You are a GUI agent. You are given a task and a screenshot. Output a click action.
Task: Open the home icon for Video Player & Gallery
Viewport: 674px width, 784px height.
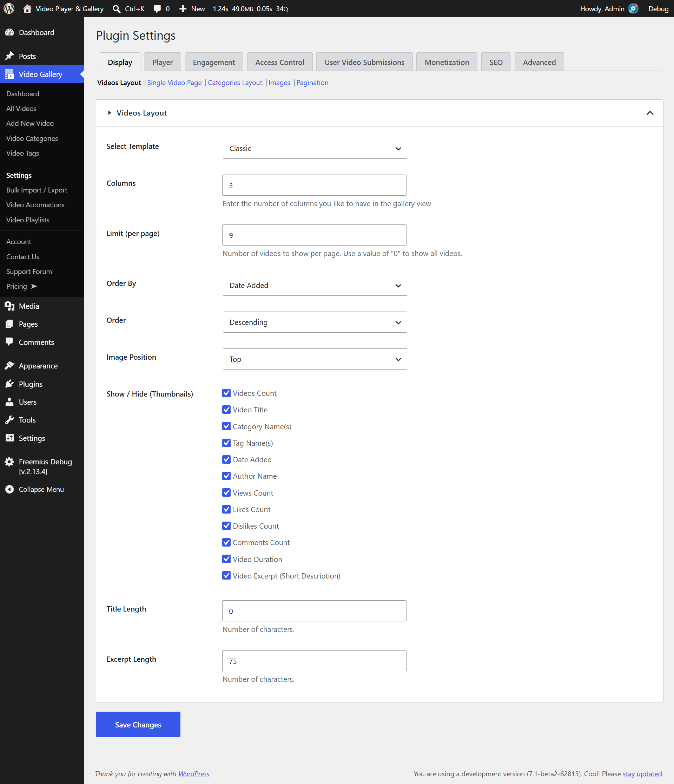(27, 8)
